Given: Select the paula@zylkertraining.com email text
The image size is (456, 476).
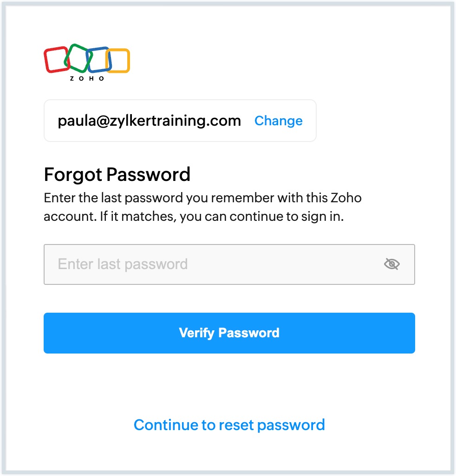Looking at the screenshot, I should tap(149, 121).
